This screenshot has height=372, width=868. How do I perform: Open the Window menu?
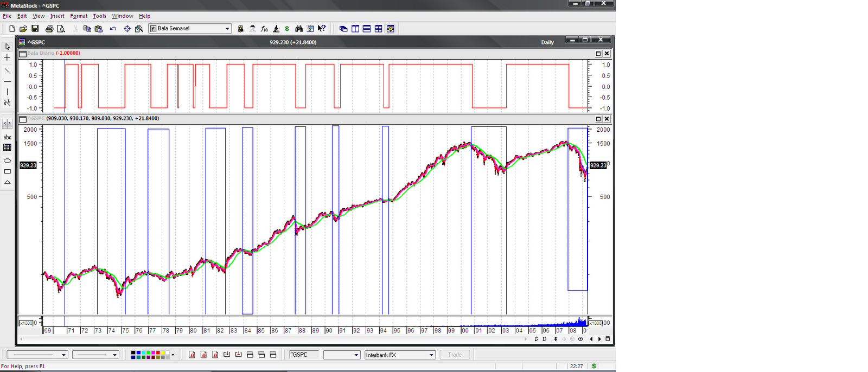123,16
